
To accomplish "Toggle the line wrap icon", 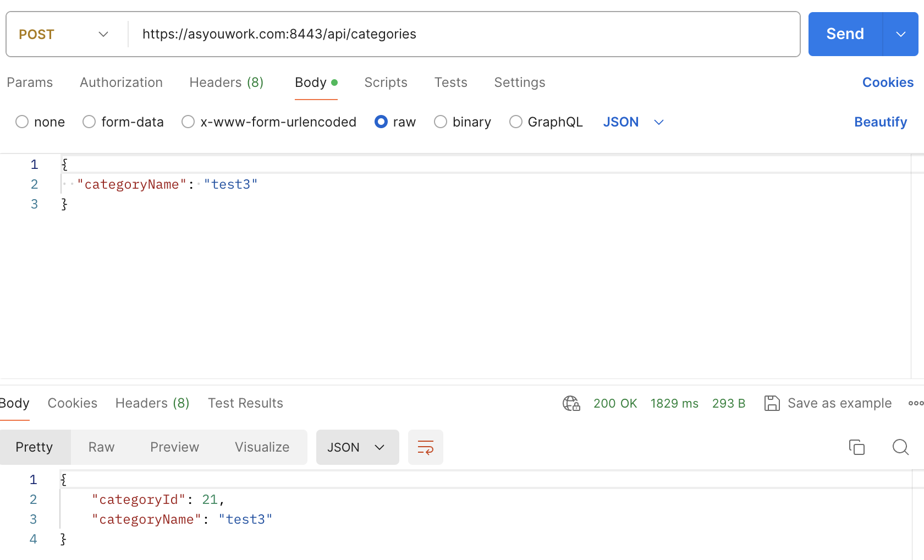I will [x=426, y=447].
